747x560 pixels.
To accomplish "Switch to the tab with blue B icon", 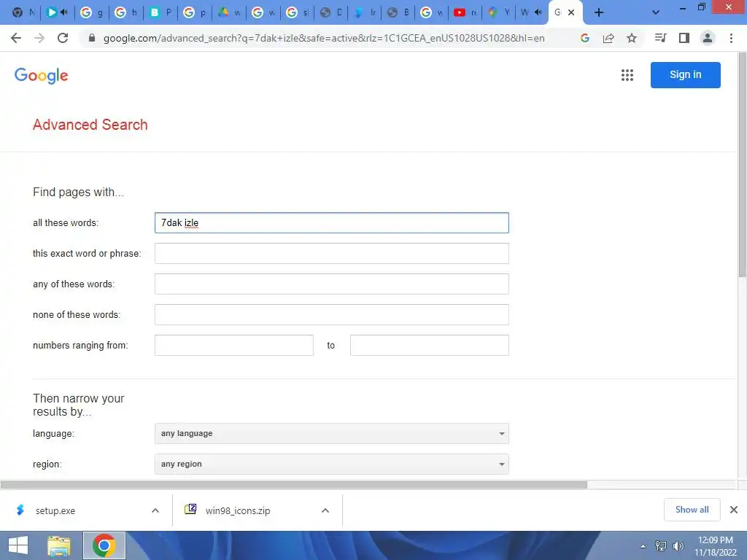I will 160,12.
